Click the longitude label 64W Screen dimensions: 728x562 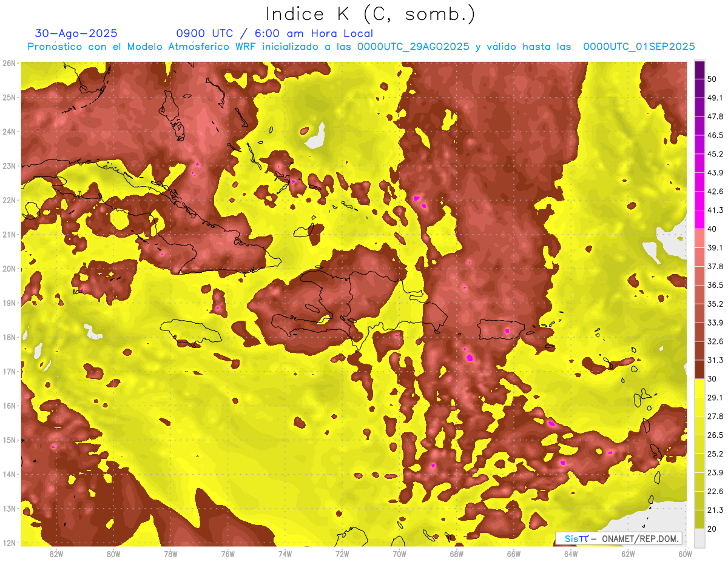tap(571, 554)
